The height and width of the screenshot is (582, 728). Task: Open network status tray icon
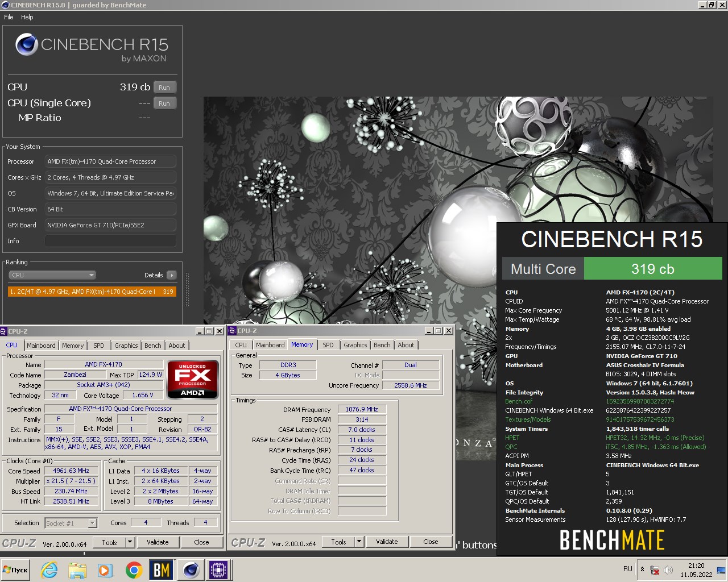(x=655, y=569)
